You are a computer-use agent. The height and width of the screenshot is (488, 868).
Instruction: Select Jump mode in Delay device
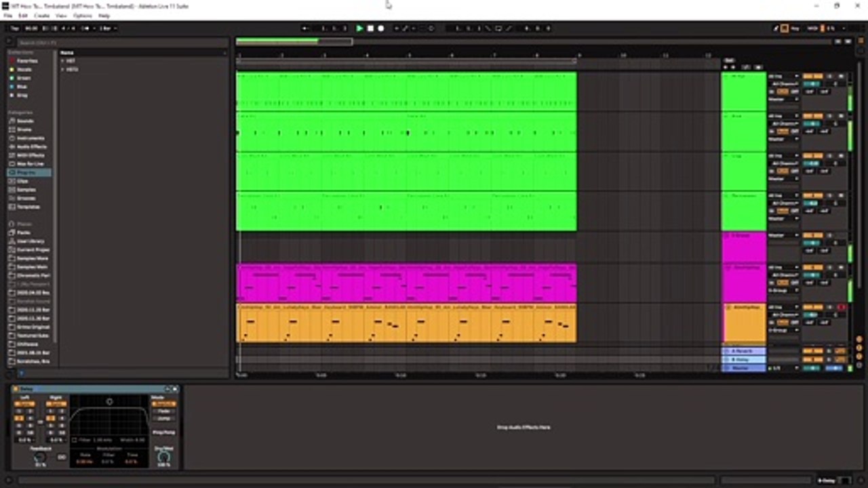163,419
